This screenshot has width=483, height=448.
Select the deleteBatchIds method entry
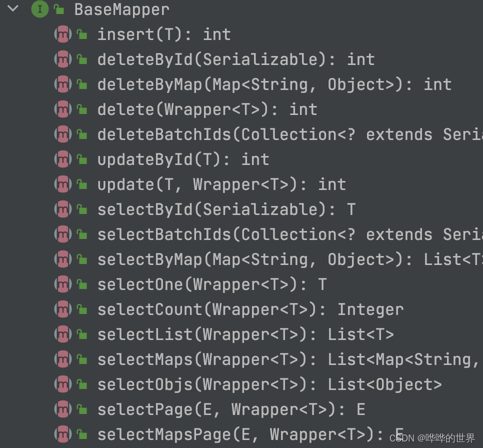coord(200,134)
